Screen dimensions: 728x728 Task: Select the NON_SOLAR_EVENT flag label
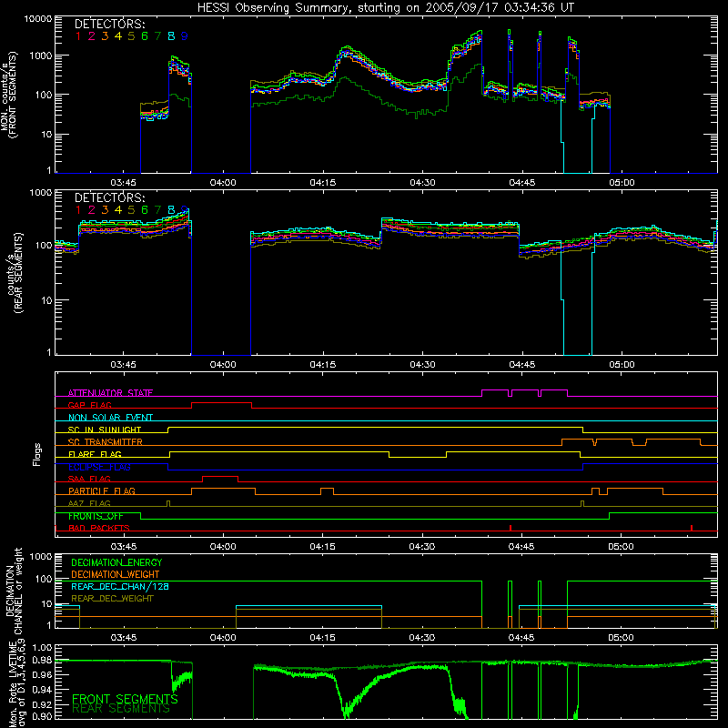[x=110, y=418]
